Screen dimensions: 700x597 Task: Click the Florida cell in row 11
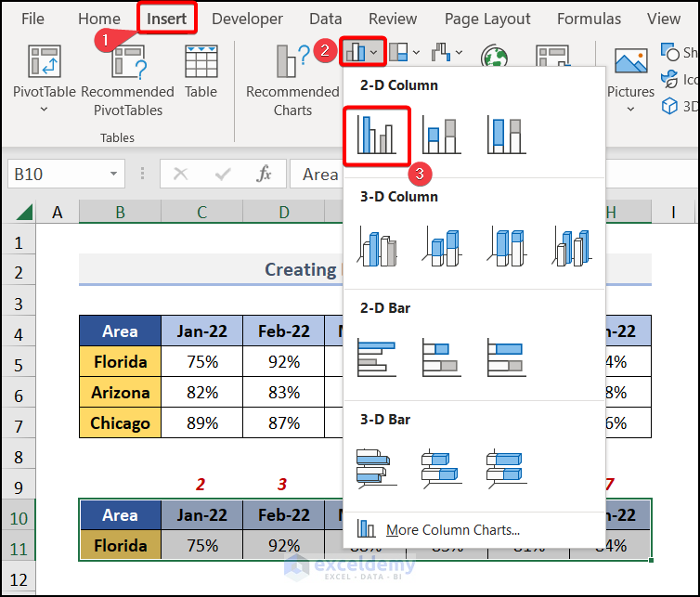click(x=120, y=545)
